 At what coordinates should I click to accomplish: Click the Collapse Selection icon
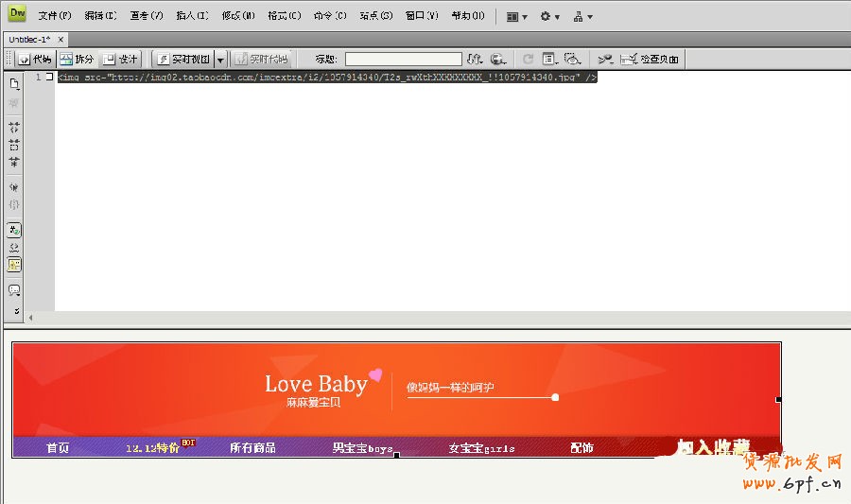coord(14,145)
